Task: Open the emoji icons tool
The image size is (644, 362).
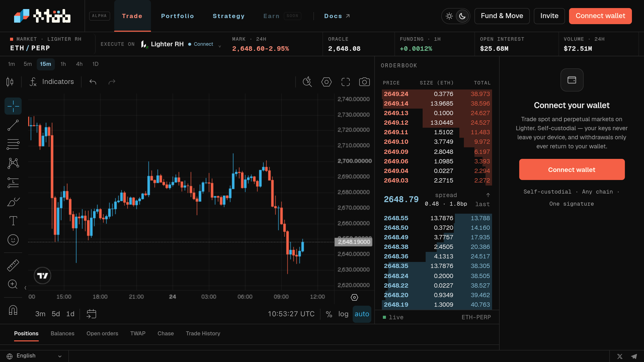Action: (x=13, y=240)
